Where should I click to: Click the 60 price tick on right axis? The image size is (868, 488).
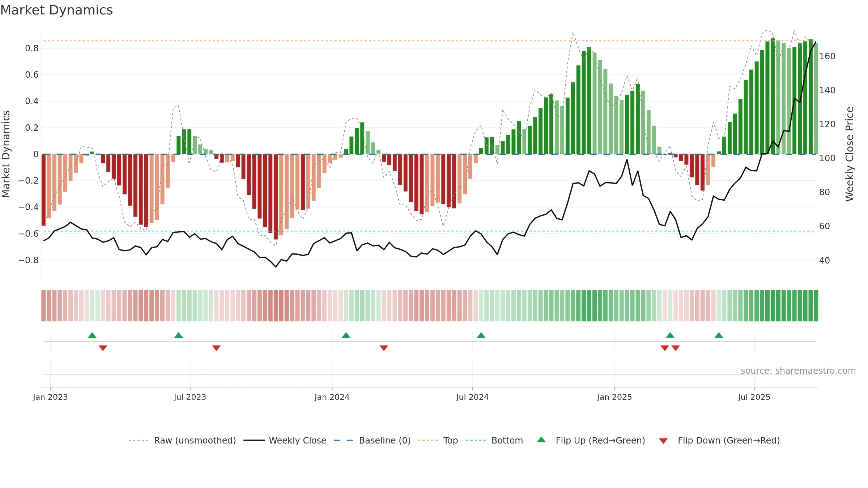coord(825,226)
